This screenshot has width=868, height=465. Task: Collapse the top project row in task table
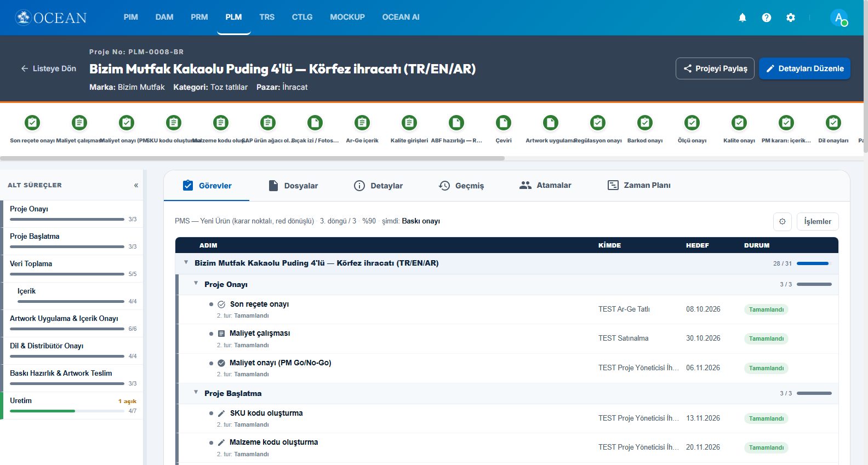[186, 262]
